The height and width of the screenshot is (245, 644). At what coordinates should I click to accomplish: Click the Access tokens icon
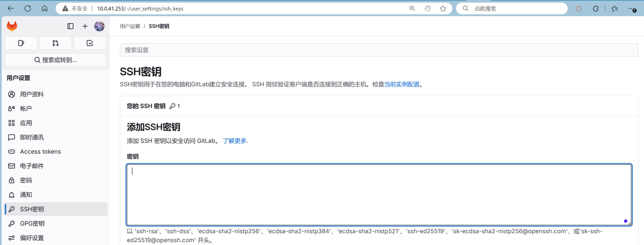[12, 152]
